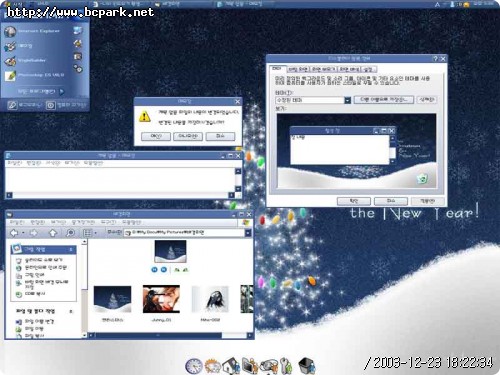The height and width of the screenshot is (375, 500).
Task: Click the Log Off button in start menu
Action: pyautogui.click(x=25, y=105)
